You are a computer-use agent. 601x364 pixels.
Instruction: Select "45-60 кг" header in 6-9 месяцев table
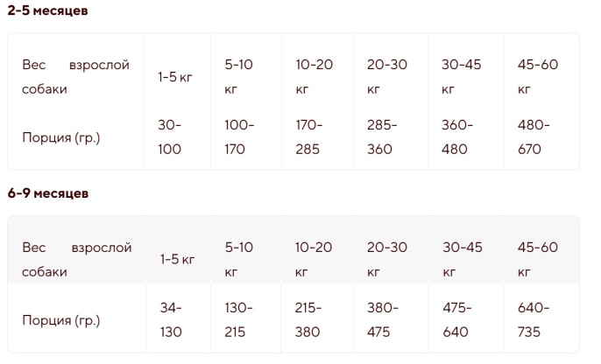pyautogui.click(x=538, y=259)
